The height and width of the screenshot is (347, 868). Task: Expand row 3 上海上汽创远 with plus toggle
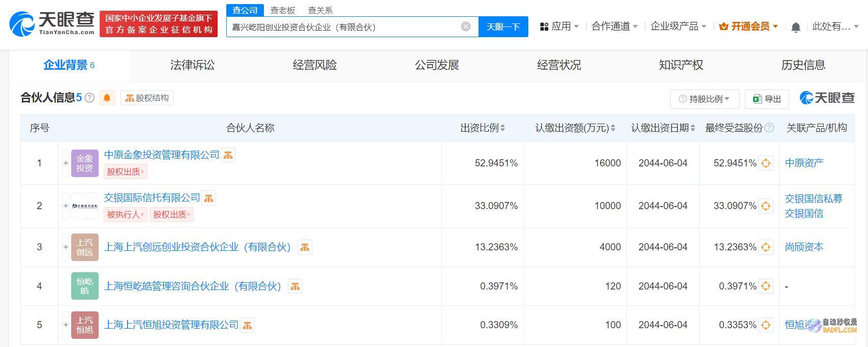click(66, 247)
